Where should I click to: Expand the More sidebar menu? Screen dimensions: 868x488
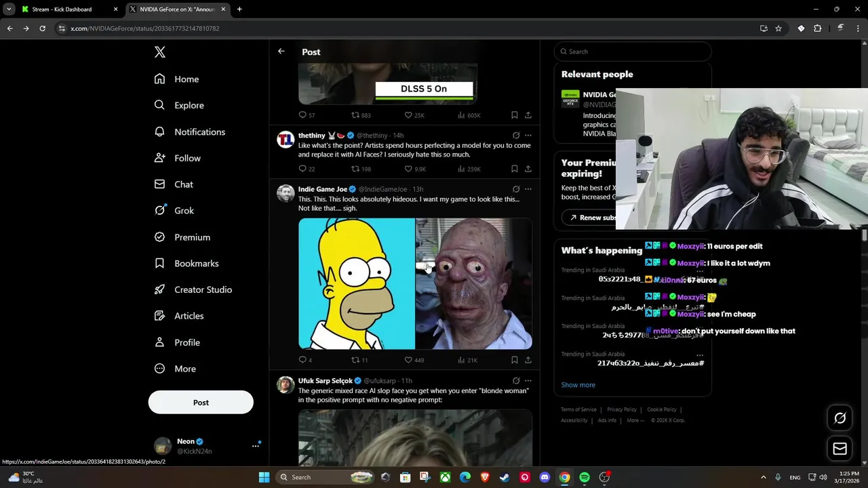175,369
